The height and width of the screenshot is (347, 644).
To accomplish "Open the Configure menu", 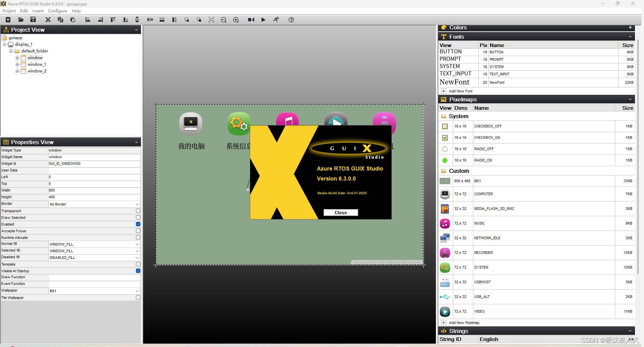I will pos(57,11).
